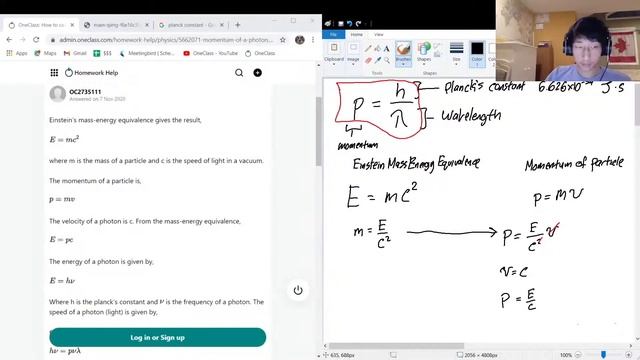Click the zoom out minus button in Paint

coord(578,355)
